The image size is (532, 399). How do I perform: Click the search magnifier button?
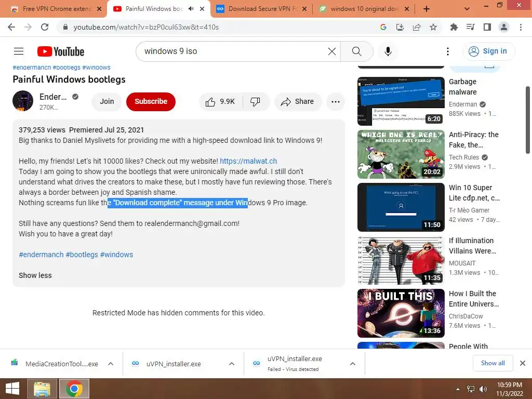[356, 51]
